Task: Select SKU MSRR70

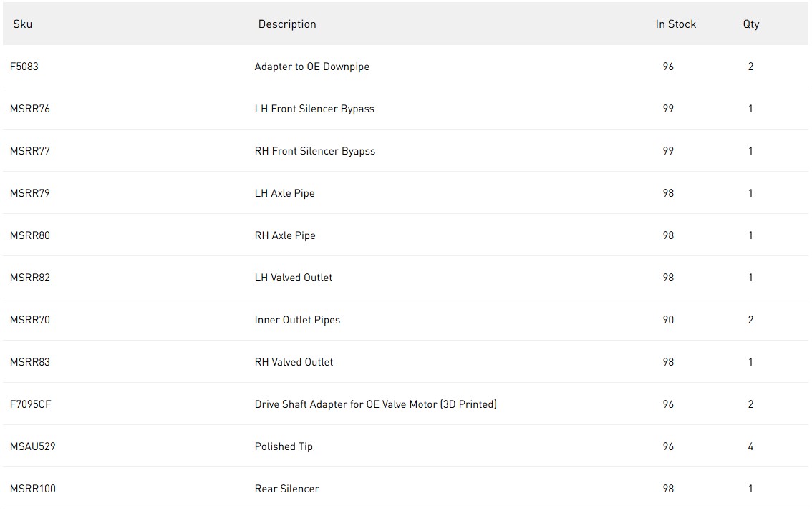Action: [30, 320]
